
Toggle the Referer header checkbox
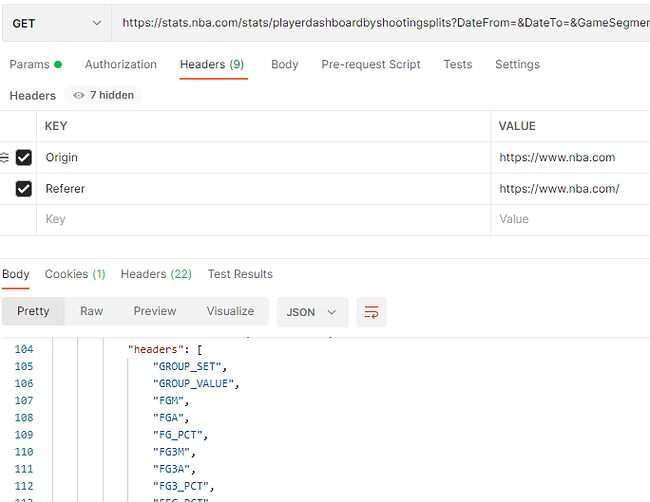pos(24,189)
